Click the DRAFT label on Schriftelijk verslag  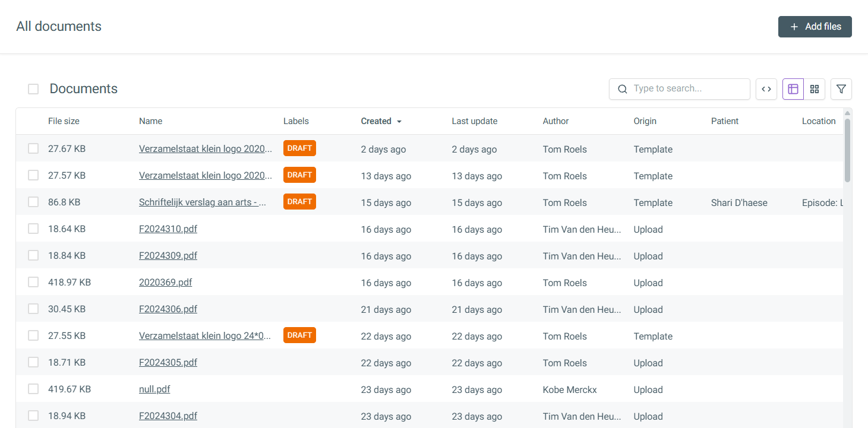point(299,202)
